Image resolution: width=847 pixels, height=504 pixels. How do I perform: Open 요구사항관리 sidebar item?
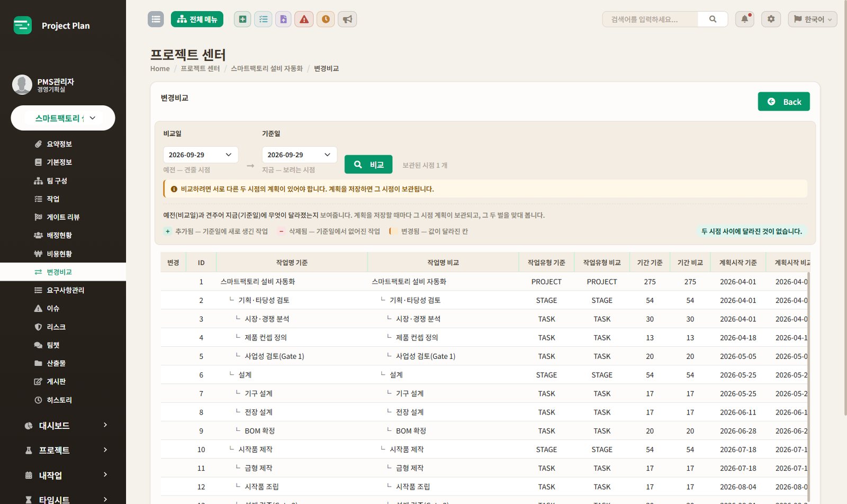(63, 290)
